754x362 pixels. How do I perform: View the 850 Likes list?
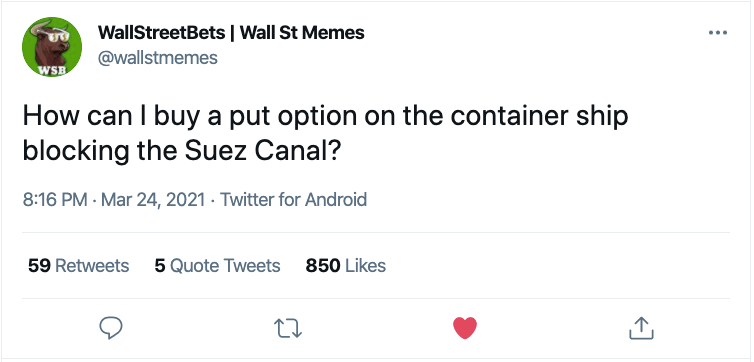[346, 265]
